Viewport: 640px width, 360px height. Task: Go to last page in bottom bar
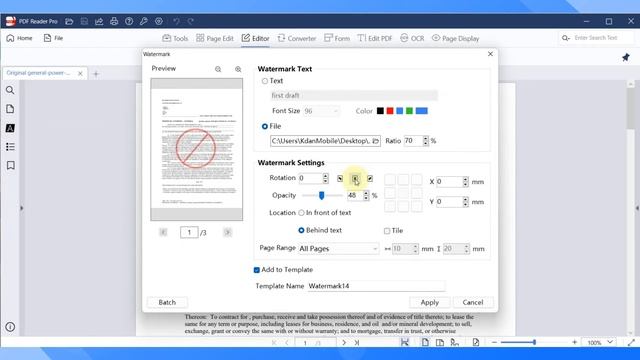(357, 343)
